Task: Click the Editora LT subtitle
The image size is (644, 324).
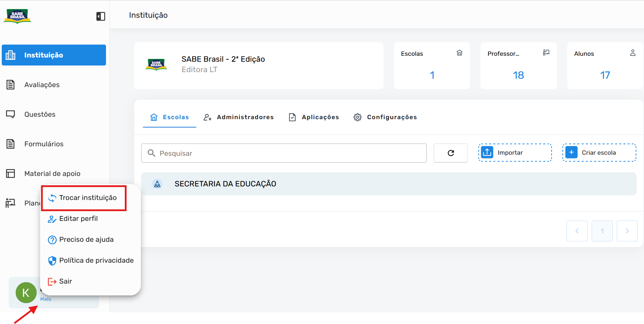Action: pyautogui.click(x=199, y=70)
